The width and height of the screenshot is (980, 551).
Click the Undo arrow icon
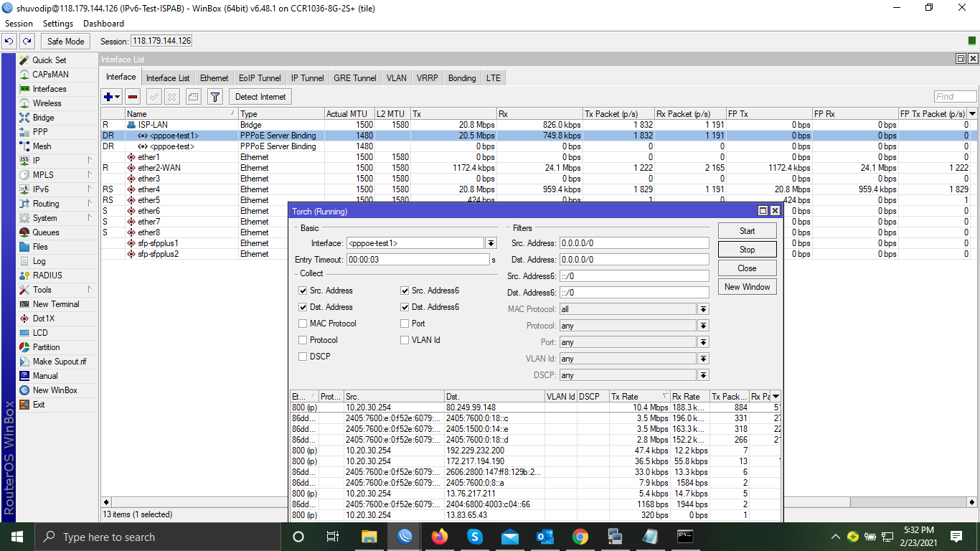click(x=9, y=42)
